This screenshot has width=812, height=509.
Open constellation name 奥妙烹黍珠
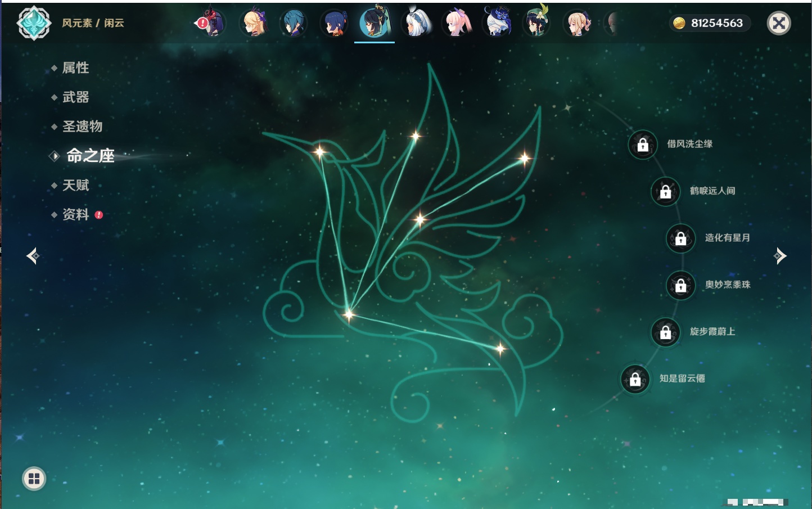(728, 285)
